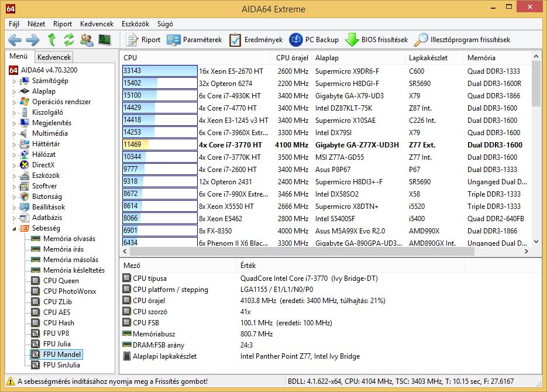Click BIOS frissítések toolbar button
The width and height of the screenshot is (547, 392).
coord(376,40)
